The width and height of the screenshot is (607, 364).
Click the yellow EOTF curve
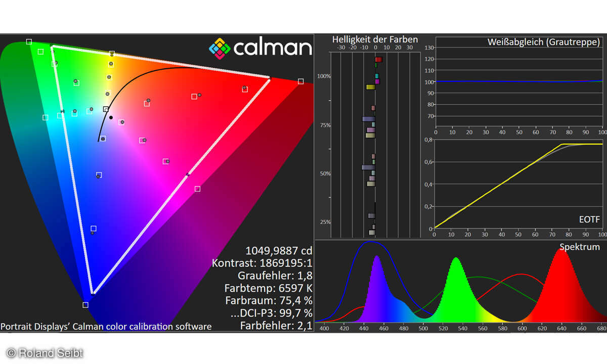(x=519, y=172)
